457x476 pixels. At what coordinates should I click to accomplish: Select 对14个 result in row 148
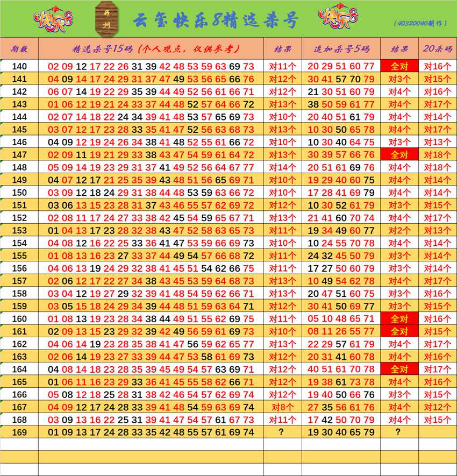tap(282, 167)
